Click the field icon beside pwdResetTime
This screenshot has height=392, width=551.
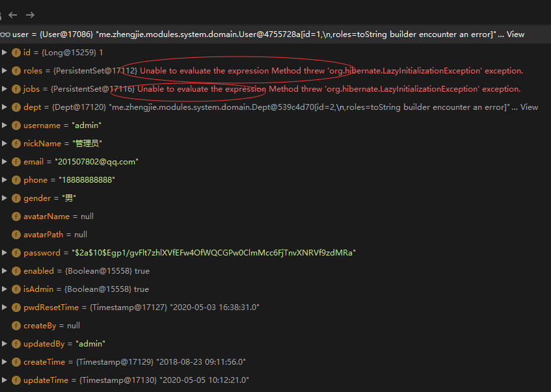[x=16, y=307]
